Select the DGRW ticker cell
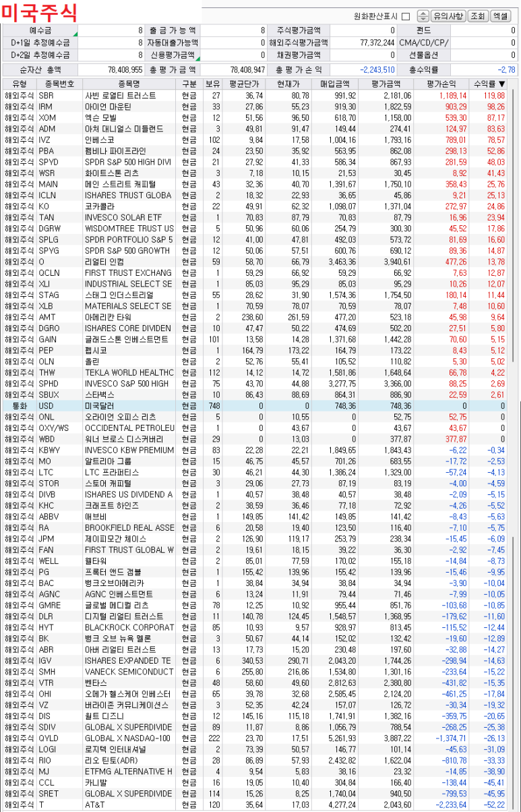 click(x=60, y=229)
